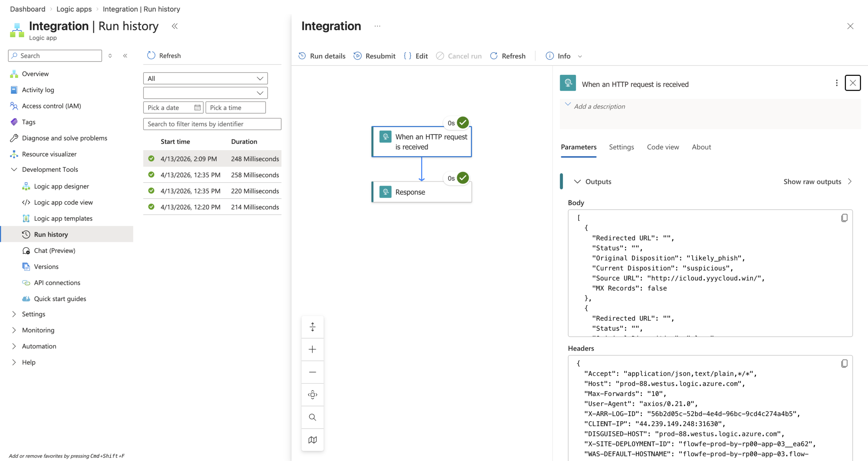Open the Settings tab in trigger panel
This screenshot has height=461, width=868.
point(621,147)
